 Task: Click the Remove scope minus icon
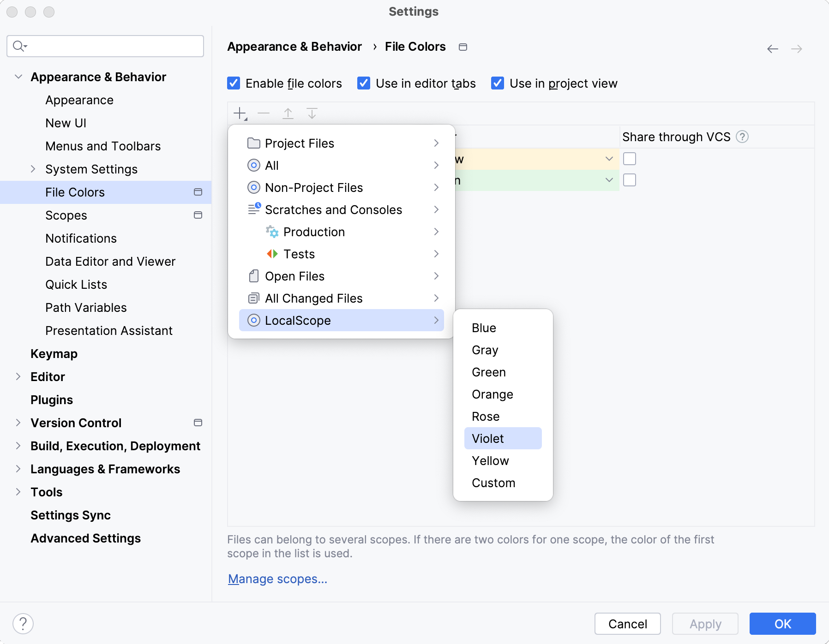click(264, 113)
